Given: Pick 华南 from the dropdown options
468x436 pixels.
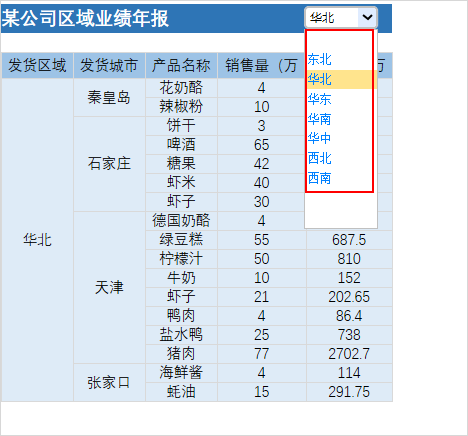Looking at the screenshot, I should pos(341,119).
